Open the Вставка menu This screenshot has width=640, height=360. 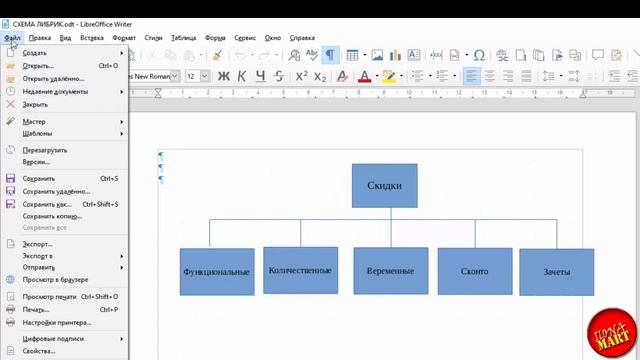pyautogui.click(x=92, y=38)
